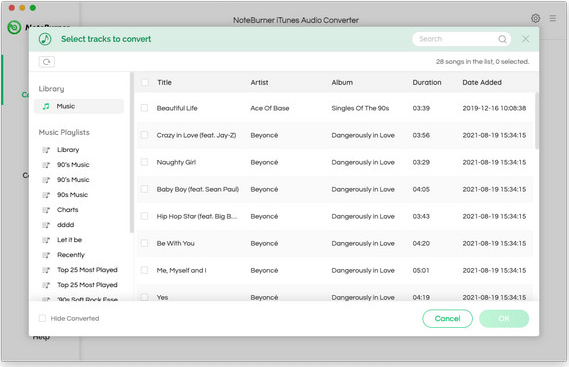Check the Me, Myself and I track
The height and width of the screenshot is (367, 569).
144,270
